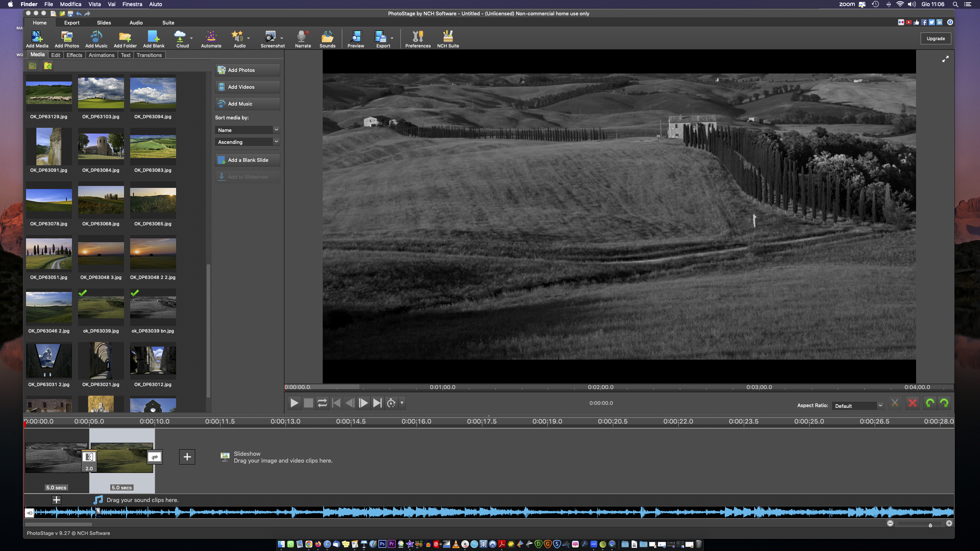Select the OK_DP63051.jpg thumbnail
980x551 pixels.
click(49, 254)
